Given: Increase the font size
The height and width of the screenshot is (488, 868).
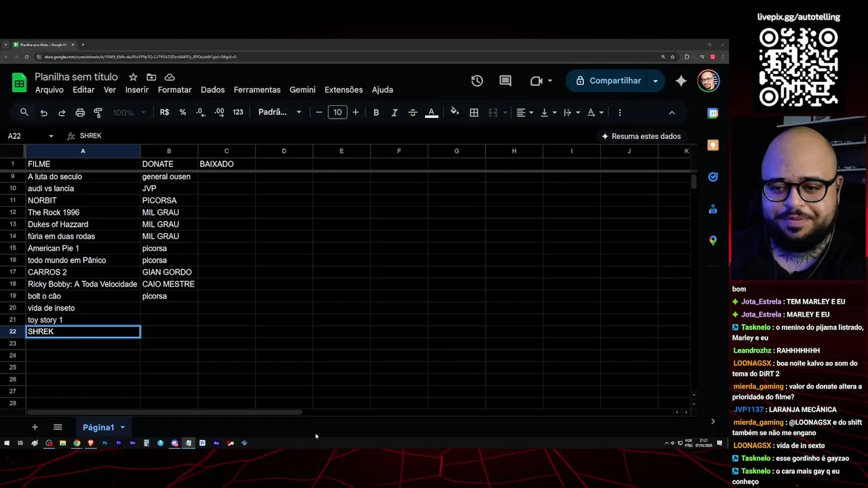Looking at the screenshot, I should 355,113.
